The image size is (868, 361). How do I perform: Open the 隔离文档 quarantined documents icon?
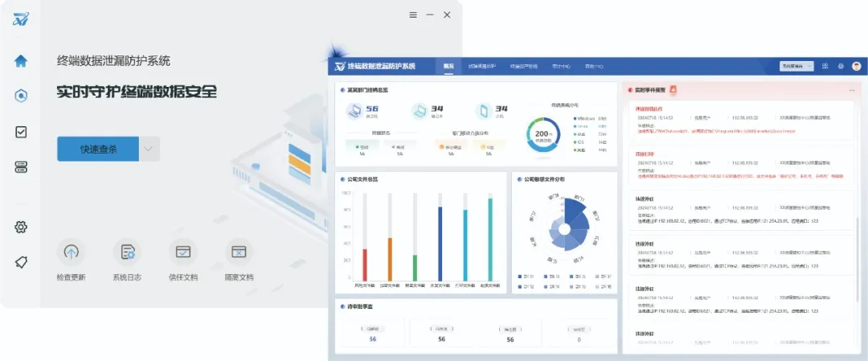(x=239, y=252)
